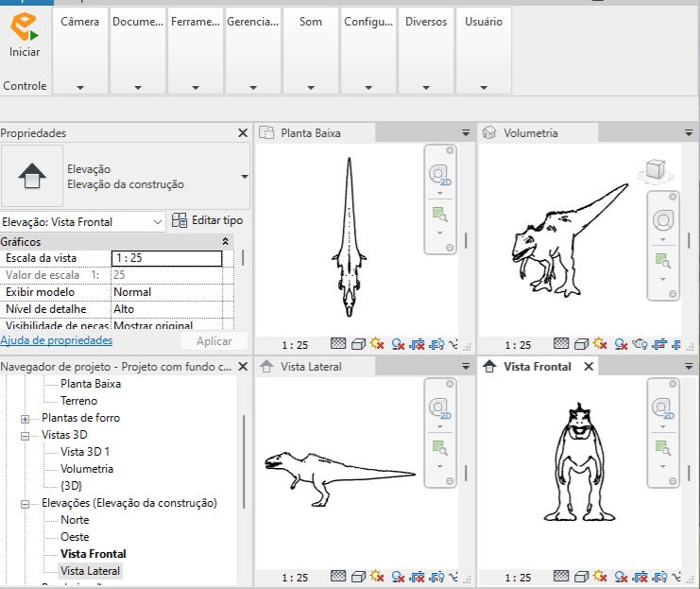Switch to the Vista Lateral view tab
The height and width of the screenshot is (589, 700).
click(x=316, y=367)
